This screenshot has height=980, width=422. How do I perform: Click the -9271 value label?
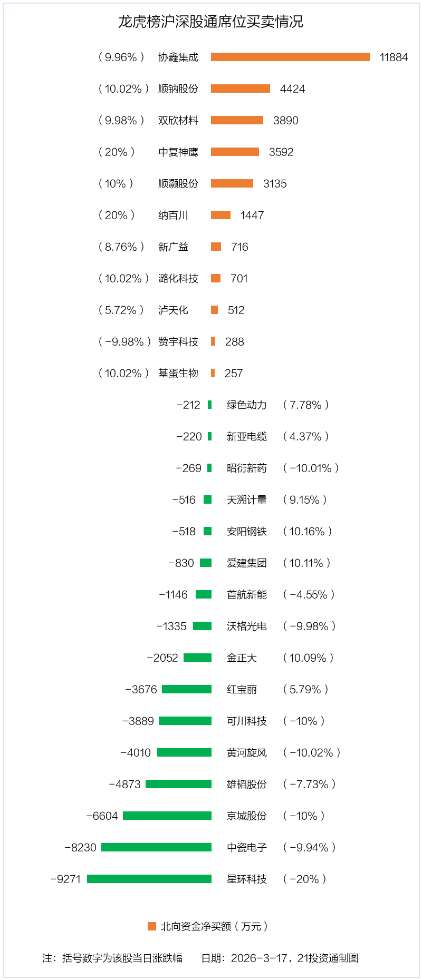(x=65, y=879)
